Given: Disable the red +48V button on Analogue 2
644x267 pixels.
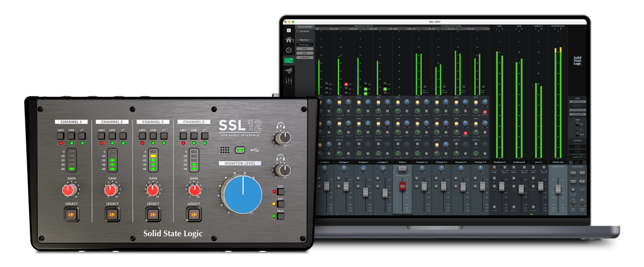Looking at the screenshot, I should pyautogui.click(x=346, y=84).
